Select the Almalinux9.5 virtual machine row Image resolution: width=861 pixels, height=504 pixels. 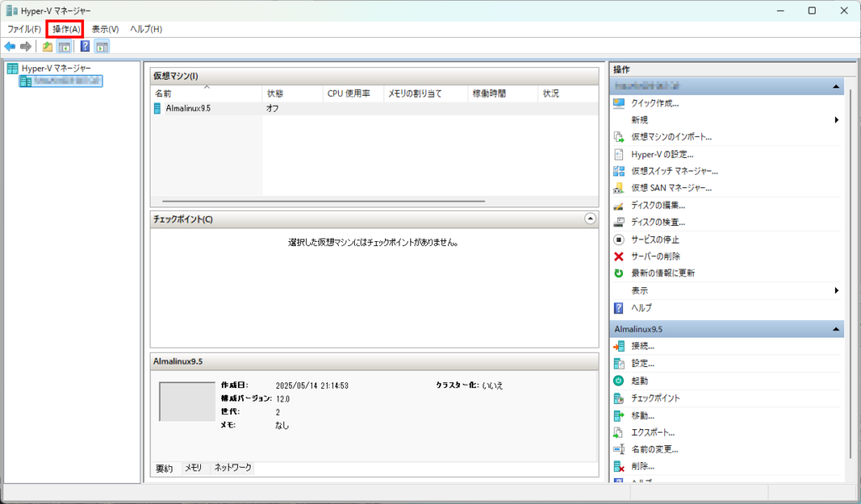tap(188, 108)
